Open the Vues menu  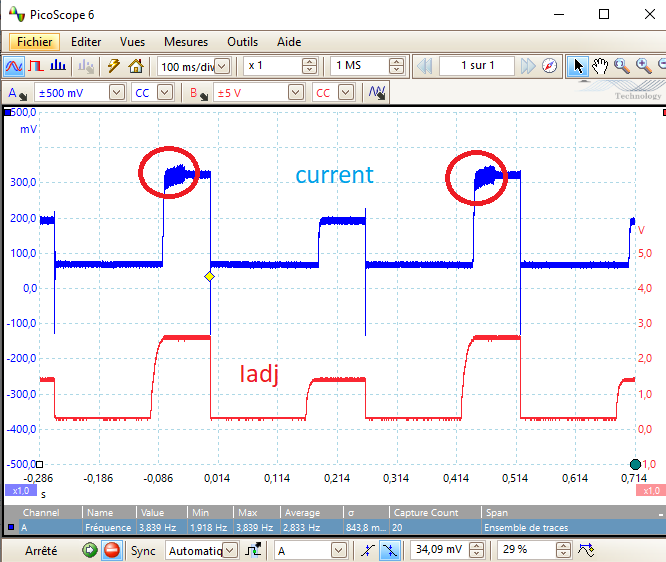[132, 42]
